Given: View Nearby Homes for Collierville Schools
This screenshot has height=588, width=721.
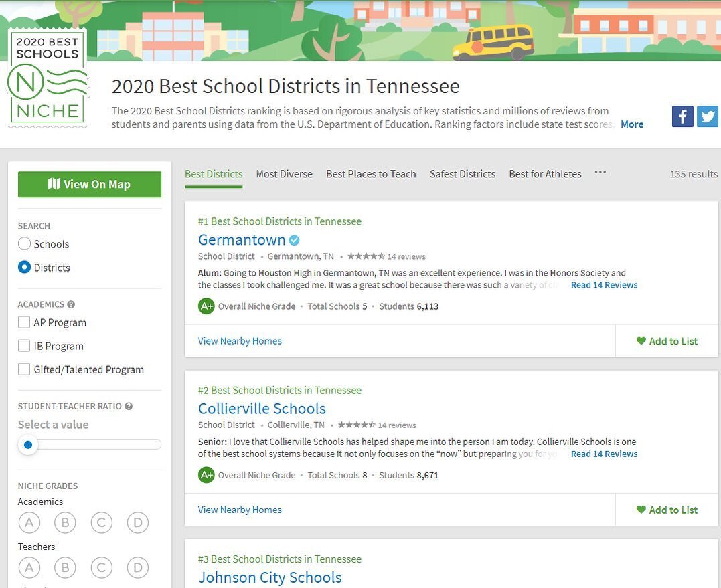Looking at the screenshot, I should point(240,510).
